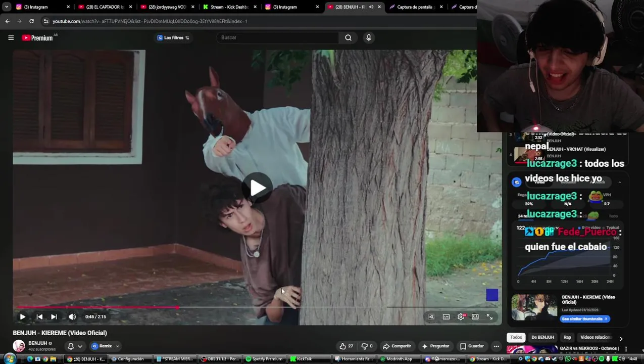644x364 pixels.
Task: Go forward in the browser
Action: [x=19, y=21]
